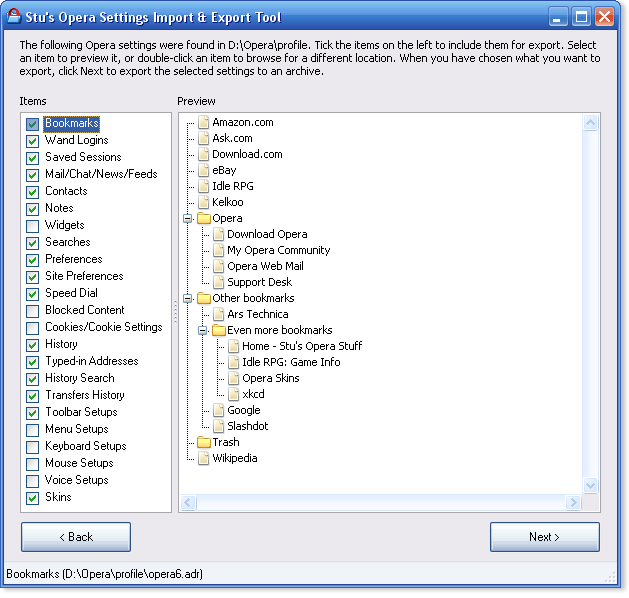Click the application icon in title bar
This screenshot has width=629, height=598.
click(x=14, y=16)
